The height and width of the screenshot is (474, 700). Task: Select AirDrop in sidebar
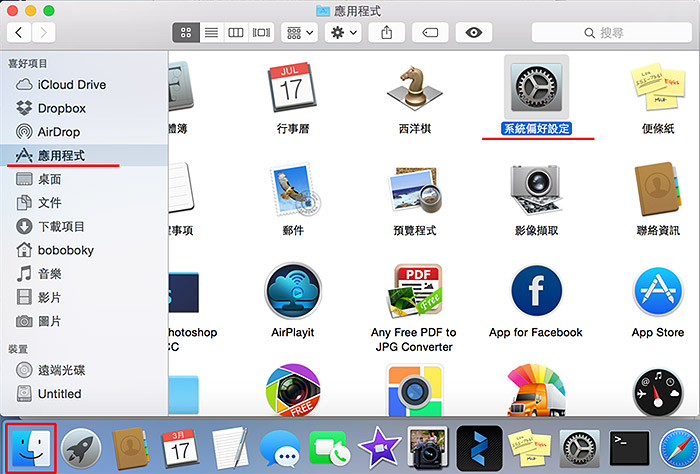tap(84, 132)
